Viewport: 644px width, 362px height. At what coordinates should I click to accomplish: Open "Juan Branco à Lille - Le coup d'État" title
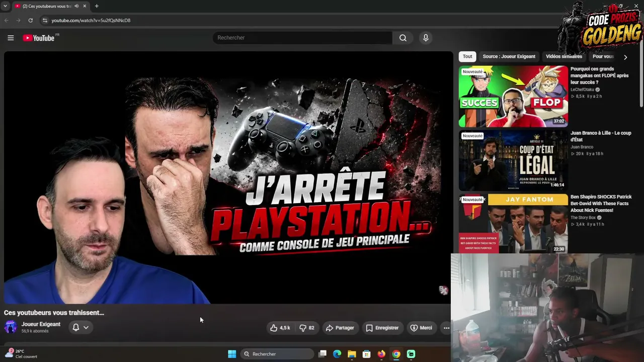(x=601, y=136)
